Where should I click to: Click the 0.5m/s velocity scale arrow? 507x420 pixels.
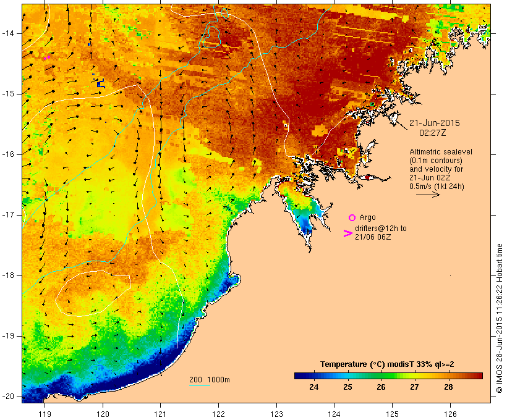point(428,195)
